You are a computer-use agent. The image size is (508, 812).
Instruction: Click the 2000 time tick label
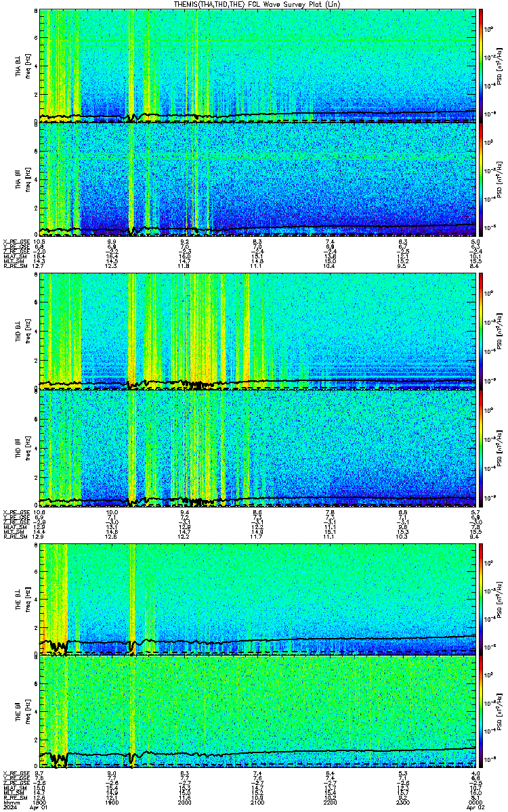(x=184, y=803)
